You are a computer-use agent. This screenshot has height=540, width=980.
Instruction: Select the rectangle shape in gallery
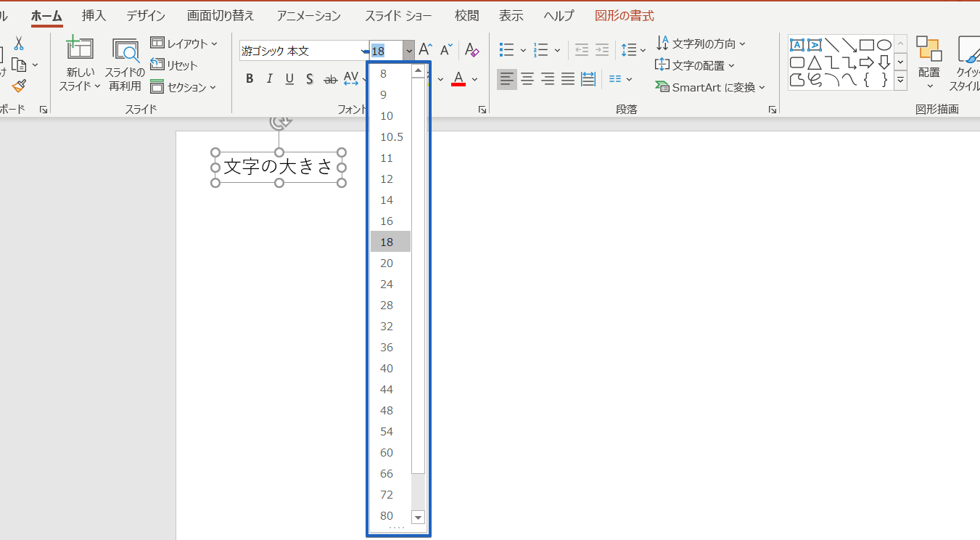click(x=866, y=45)
